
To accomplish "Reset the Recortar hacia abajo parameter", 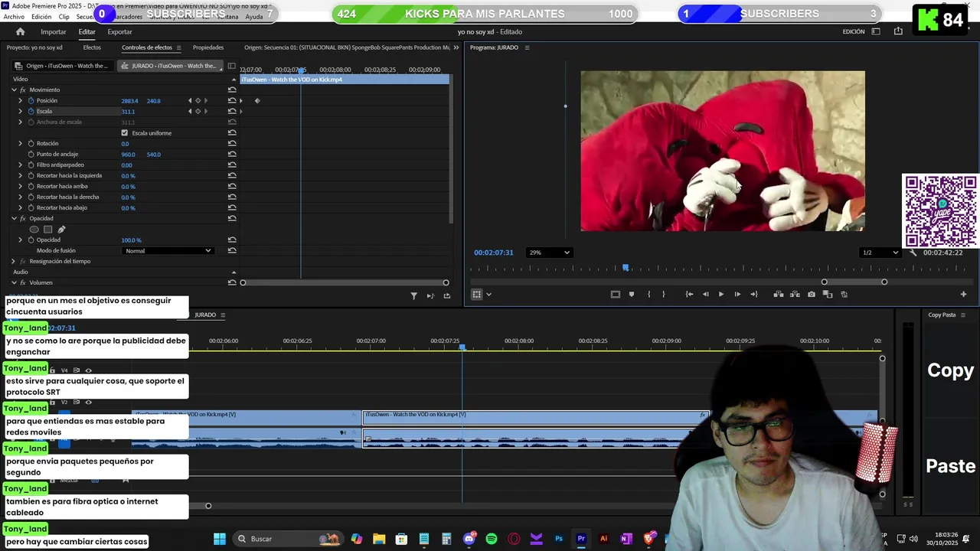I will coord(232,207).
